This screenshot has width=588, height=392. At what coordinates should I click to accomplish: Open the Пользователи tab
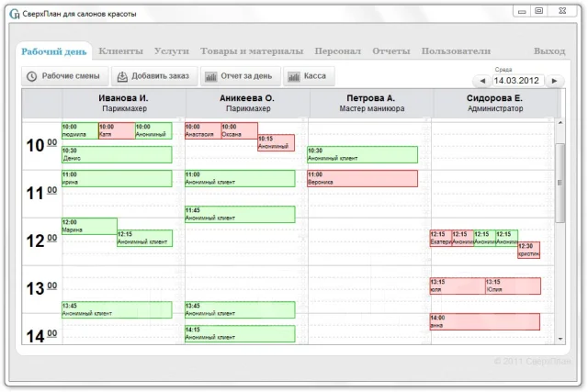click(x=456, y=51)
